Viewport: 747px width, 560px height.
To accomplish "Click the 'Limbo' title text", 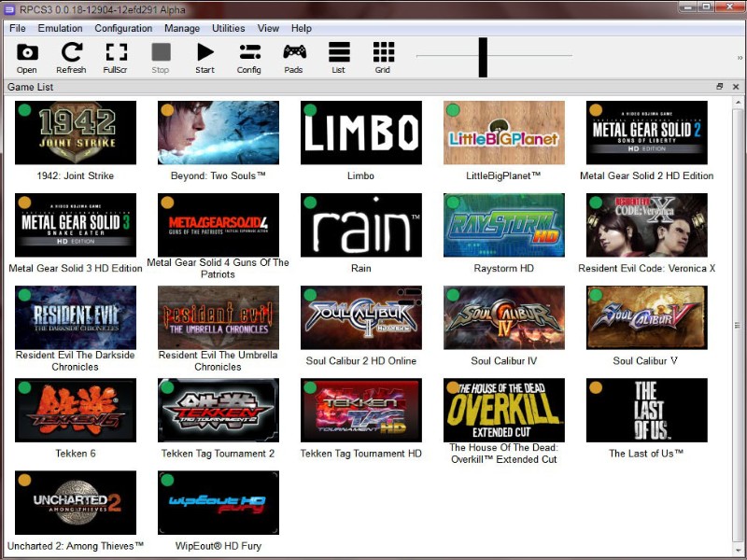I will pyautogui.click(x=360, y=175).
